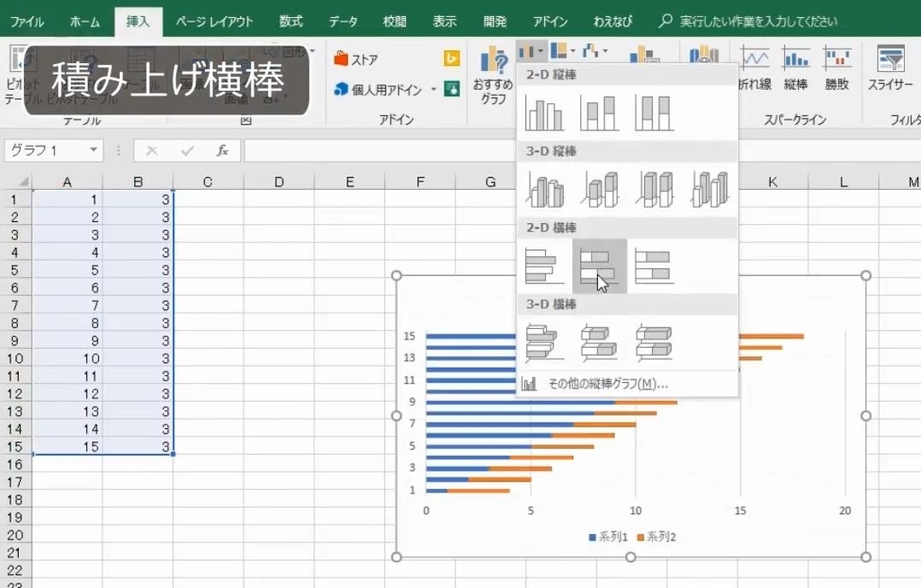The height and width of the screenshot is (588, 921).
Task: Switch to 校閲 tab
Action: [x=395, y=22]
